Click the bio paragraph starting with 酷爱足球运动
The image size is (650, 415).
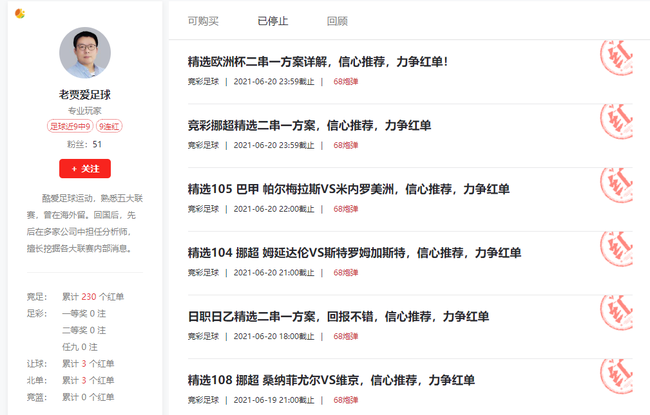point(85,223)
